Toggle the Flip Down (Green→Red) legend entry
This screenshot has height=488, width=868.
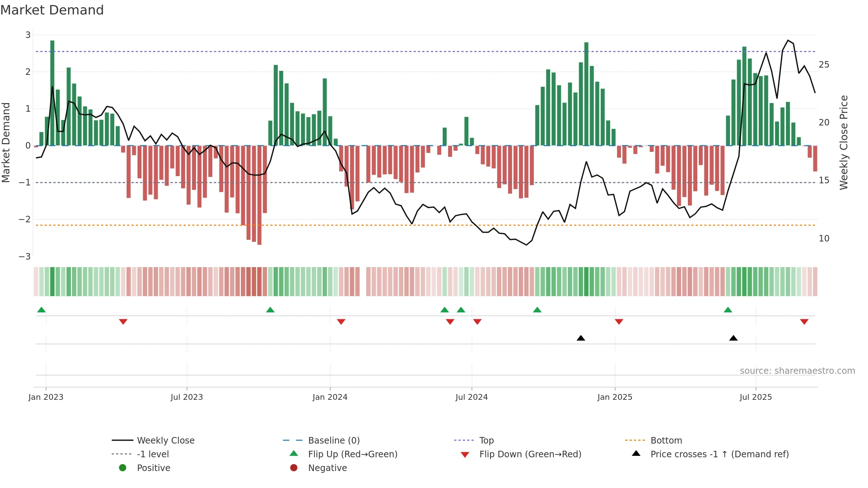point(521,454)
